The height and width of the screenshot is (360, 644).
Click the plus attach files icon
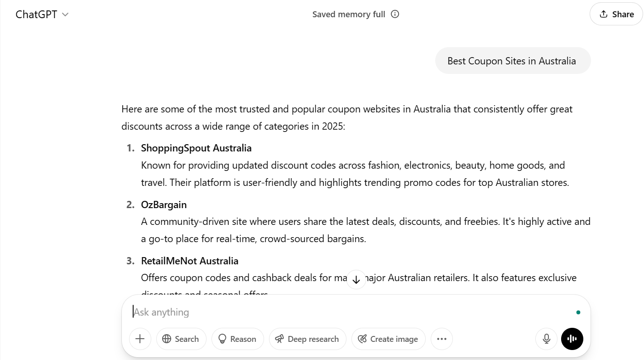(140, 339)
